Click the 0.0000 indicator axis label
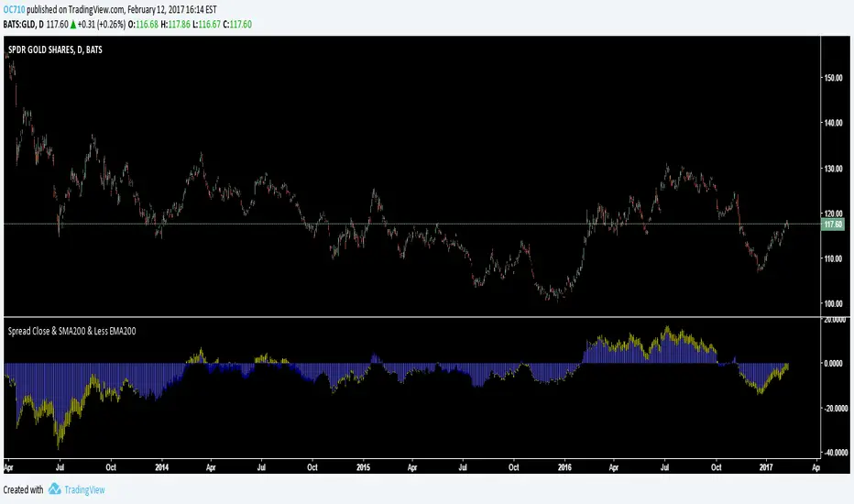854x504 pixels. (836, 364)
